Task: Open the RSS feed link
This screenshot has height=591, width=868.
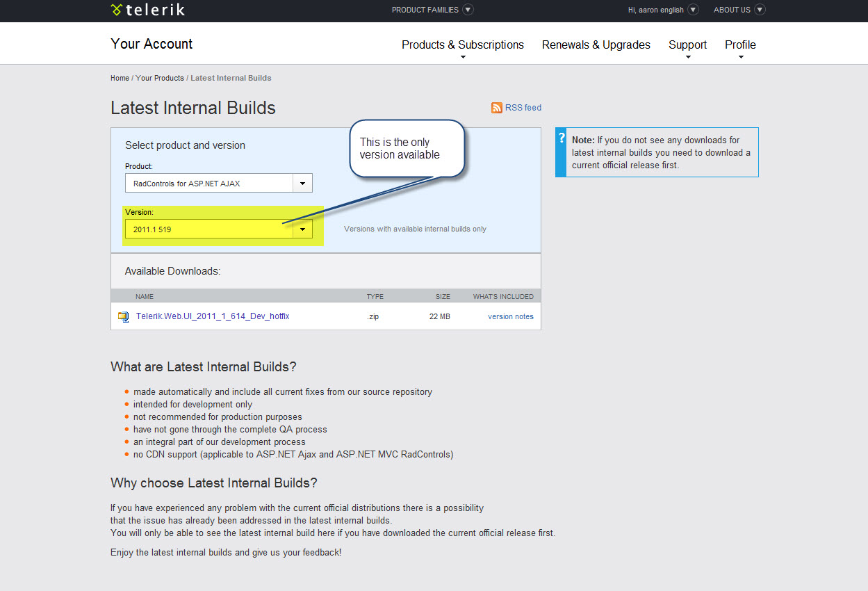Action: click(523, 108)
